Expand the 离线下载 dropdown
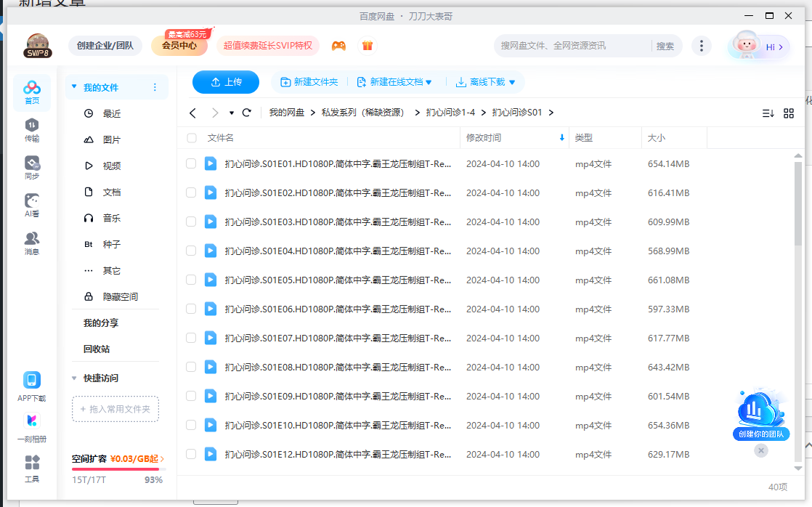 click(x=512, y=82)
